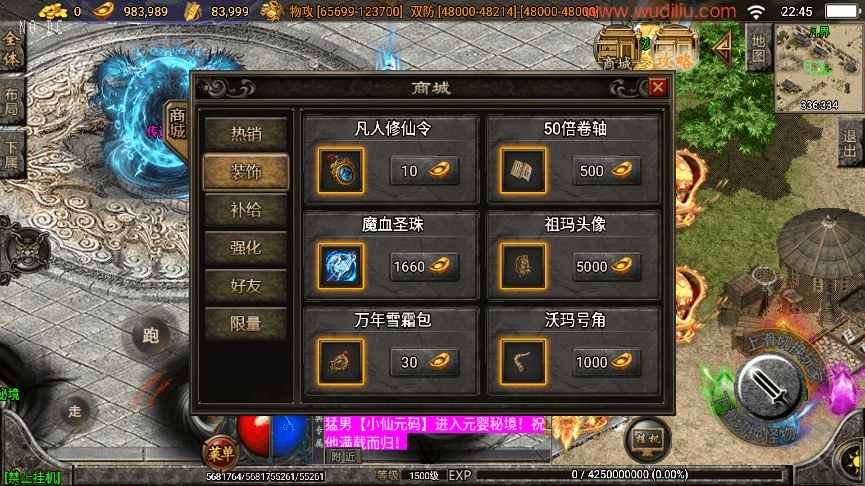
Task: Buy 魔血圣珠 for 1660 gold
Action: 424,266
